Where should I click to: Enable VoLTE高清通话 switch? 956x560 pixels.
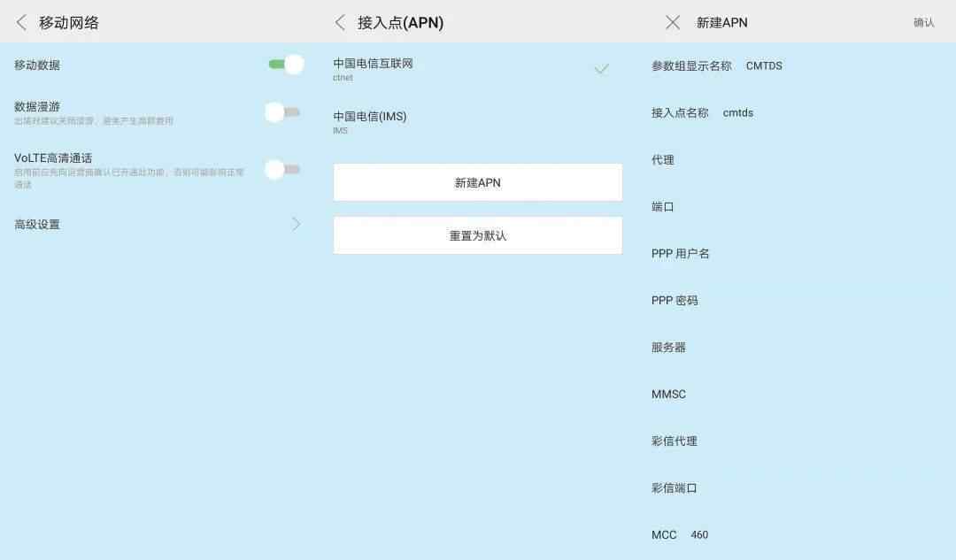(283, 169)
